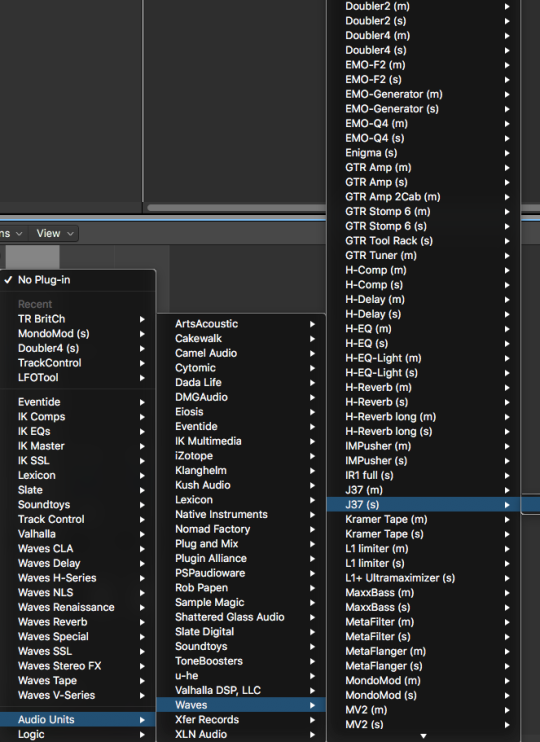
Task: Select GTR Tool Rack (s)
Action: pos(424,240)
